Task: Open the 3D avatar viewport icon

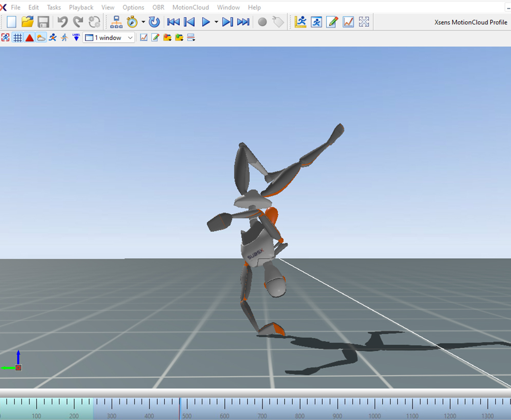Action: pyautogui.click(x=317, y=22)
